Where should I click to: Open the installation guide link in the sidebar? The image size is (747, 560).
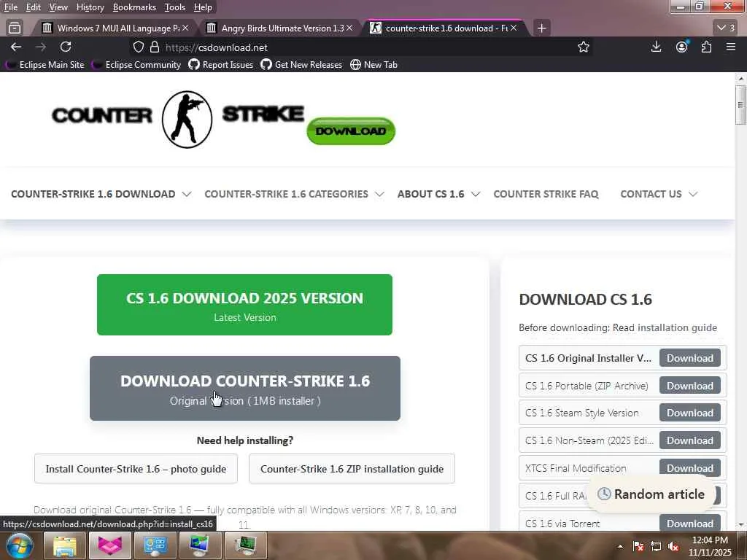[677, 327]
